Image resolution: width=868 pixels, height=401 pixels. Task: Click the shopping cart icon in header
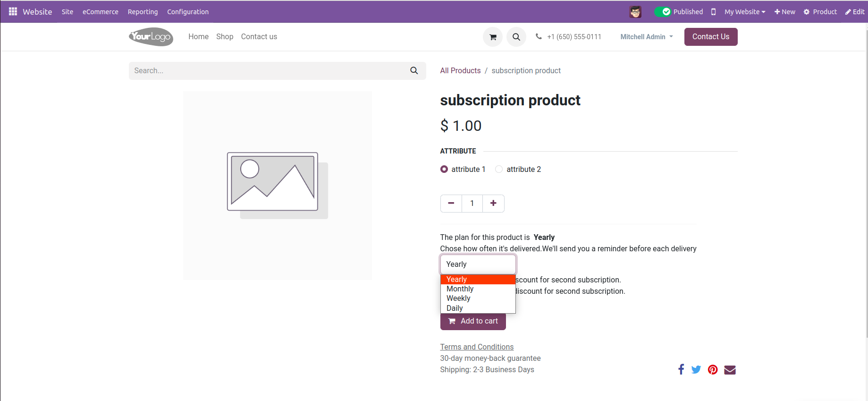pyautogui.click(x=493, y=37)
